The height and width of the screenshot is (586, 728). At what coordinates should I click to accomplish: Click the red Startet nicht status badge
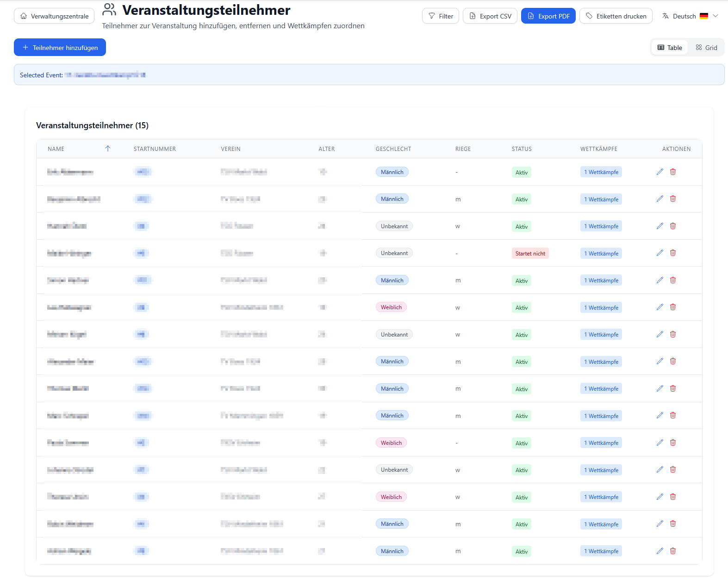pyautogui.click(x=530, y=253)
